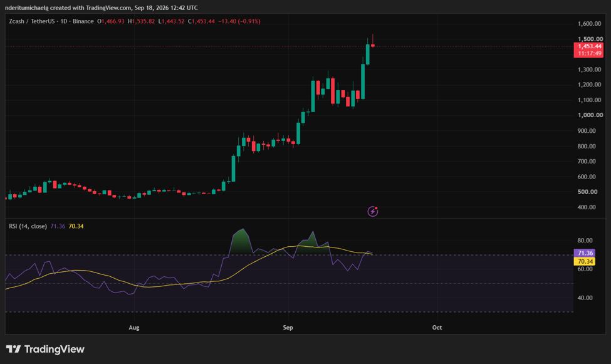Click the 40.00 RSI axis label
This screenshot has width=611, height=364.
tap(585, 298)
